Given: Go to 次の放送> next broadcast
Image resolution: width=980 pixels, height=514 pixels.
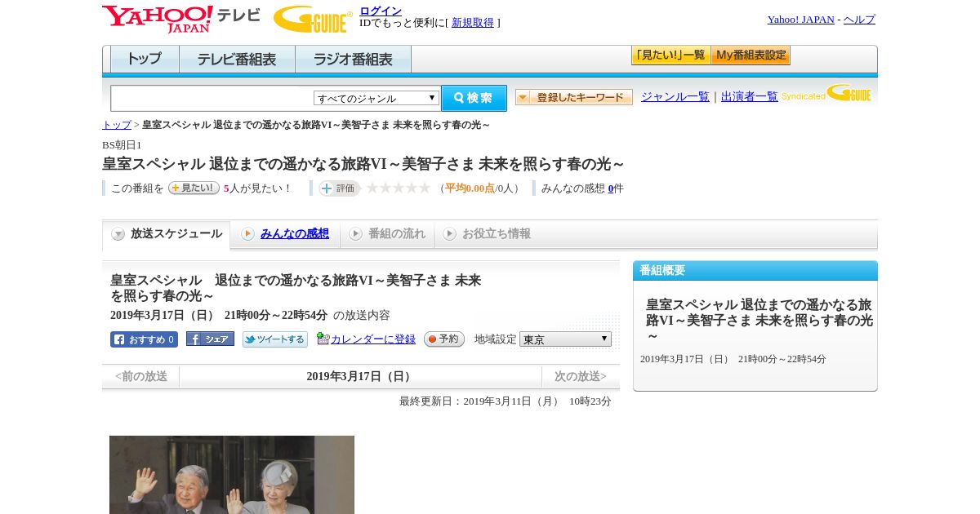Looking at the screenshot, I should coord(581,377).
